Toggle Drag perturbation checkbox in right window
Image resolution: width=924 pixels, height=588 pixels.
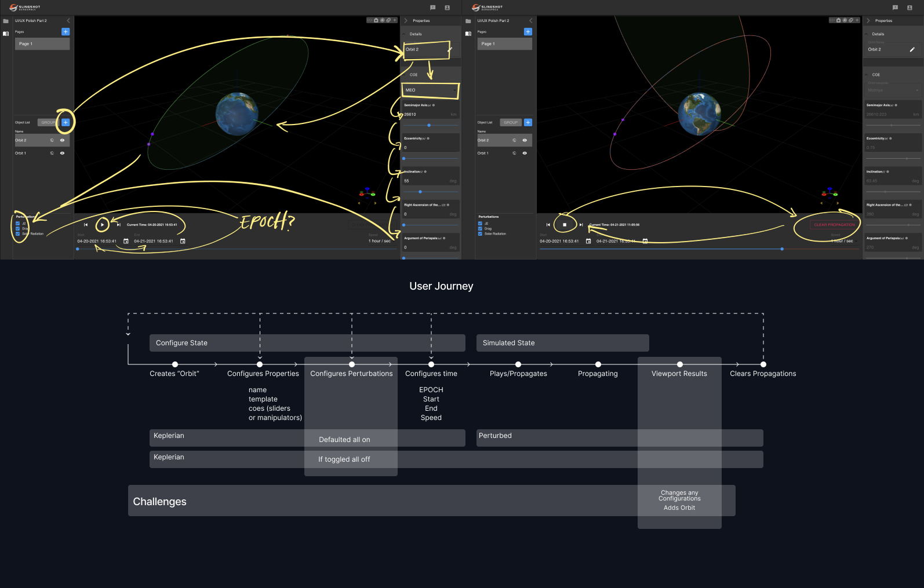point(480,228)
